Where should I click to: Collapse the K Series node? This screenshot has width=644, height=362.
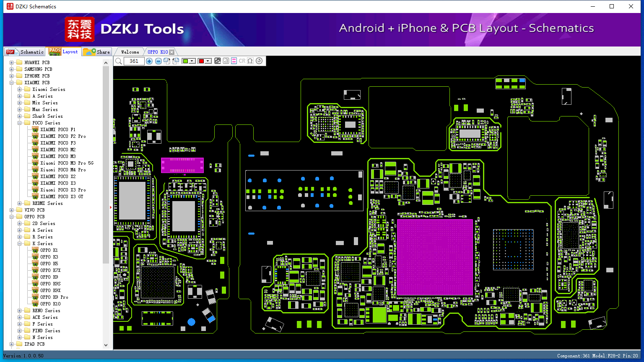tap(20, 243)
